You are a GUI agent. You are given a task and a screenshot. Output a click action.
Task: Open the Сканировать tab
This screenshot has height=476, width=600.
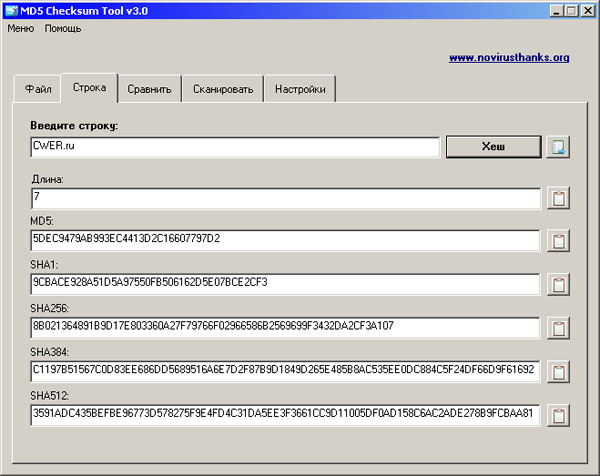[223, 89]
